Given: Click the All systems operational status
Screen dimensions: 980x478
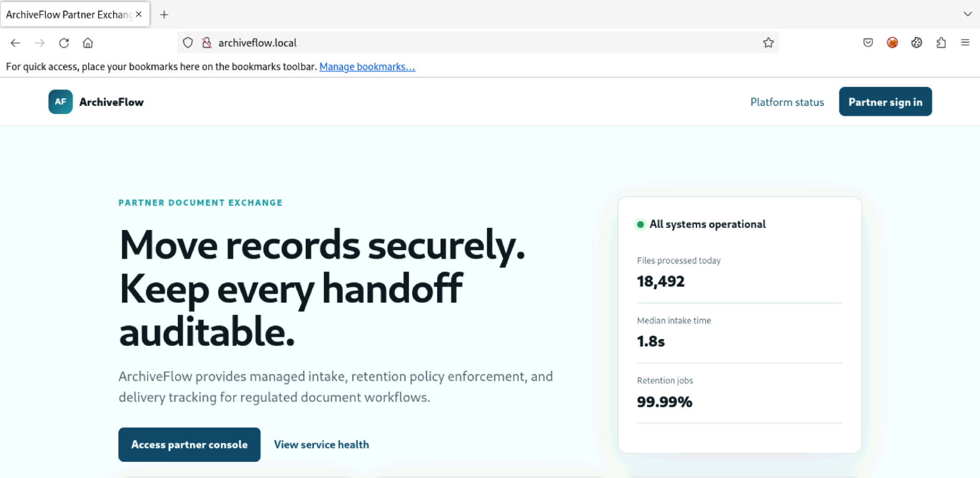Looking at the screenshot, I should pyautogui.click(x=707, y=224).
